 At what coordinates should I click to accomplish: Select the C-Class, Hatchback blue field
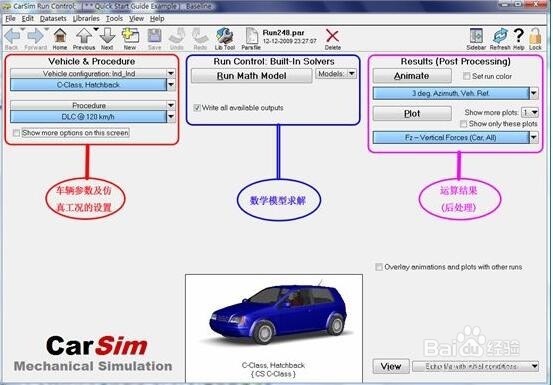(x=89, y=85)
